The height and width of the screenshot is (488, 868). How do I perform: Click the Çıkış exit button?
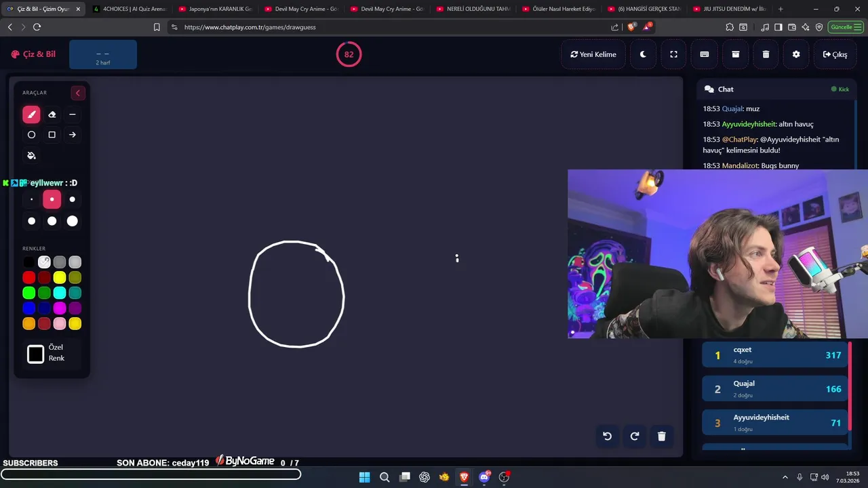(835, 54)
